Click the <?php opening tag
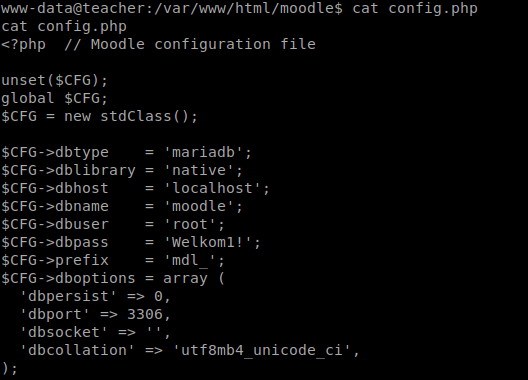The height and width of the screenshot is (380, 528). pyautogui.click(x=23, y=44)
